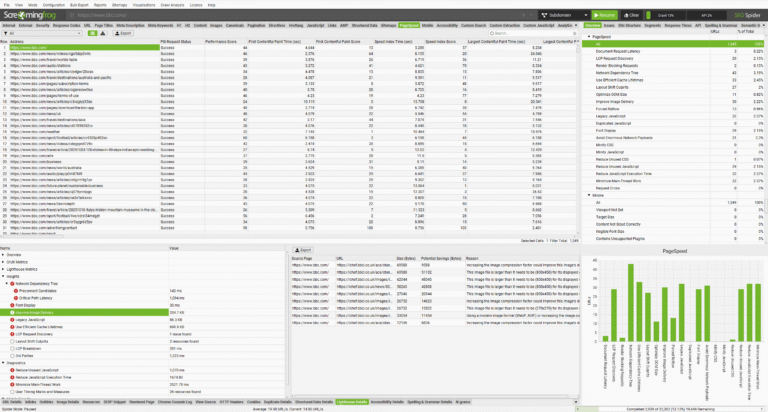
Task: Select Improve Image Delivery in details tree
Action: coord(38,311)
